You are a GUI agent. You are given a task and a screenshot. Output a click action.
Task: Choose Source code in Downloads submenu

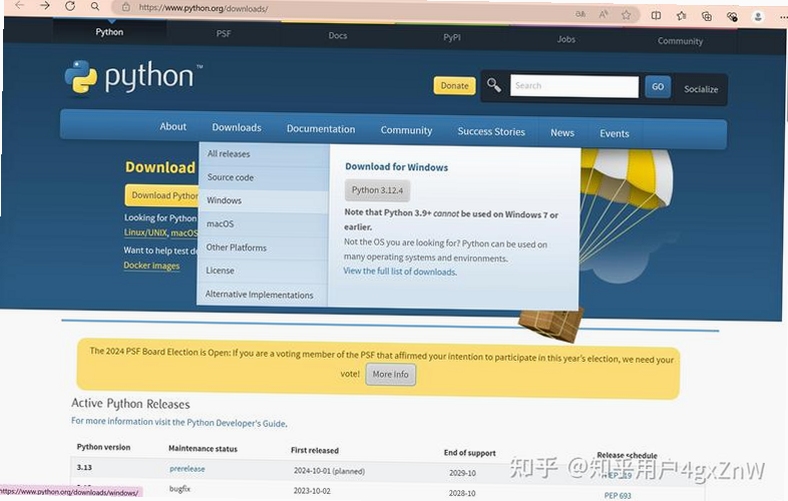tap(264, 178)
